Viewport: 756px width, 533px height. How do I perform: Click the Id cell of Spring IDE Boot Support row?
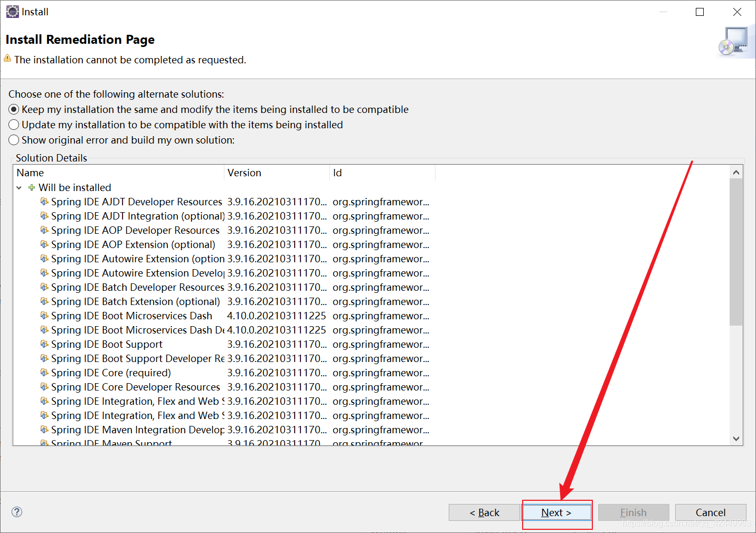click(x=381, y=344)
